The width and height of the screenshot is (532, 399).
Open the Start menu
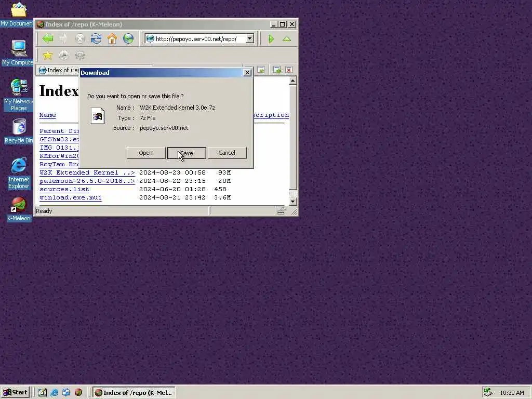tap(16, 393)
